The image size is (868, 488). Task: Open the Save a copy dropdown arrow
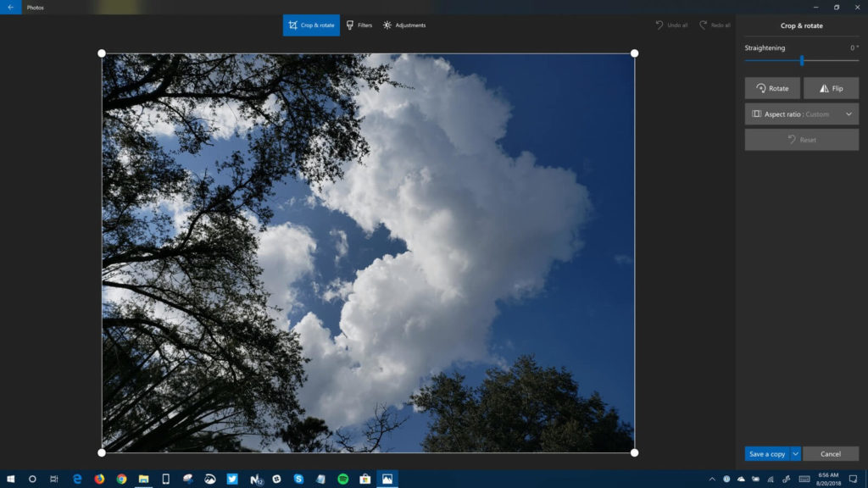click(x=795, y=453)
